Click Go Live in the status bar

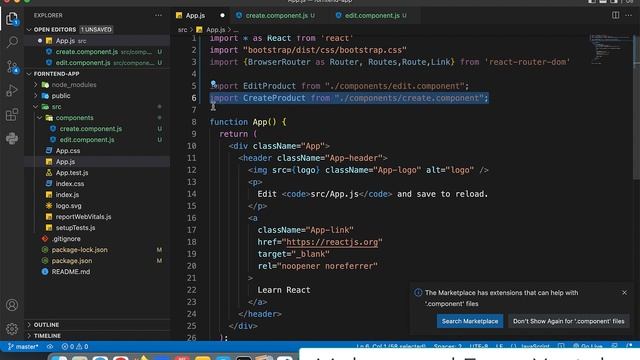tap(588, 347)
